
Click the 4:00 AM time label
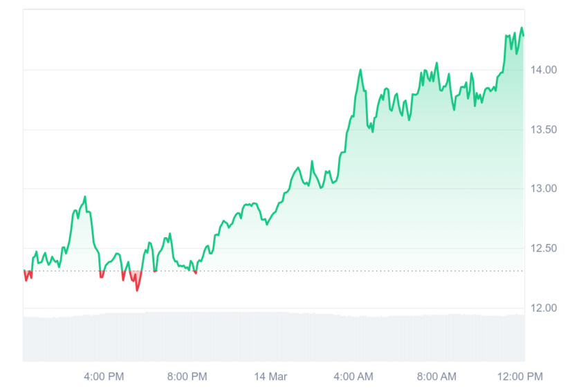(353, 377)
